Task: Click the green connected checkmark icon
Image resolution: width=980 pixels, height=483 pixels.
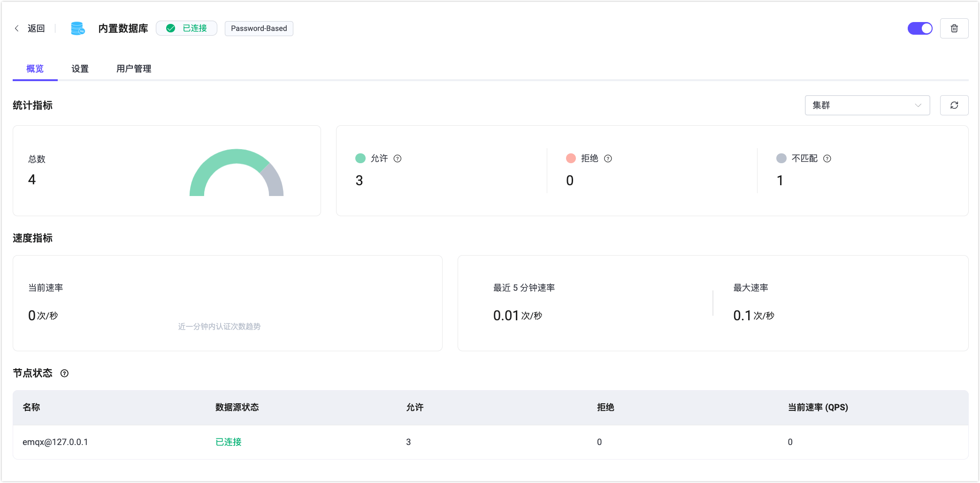Action: coord(171,29)
